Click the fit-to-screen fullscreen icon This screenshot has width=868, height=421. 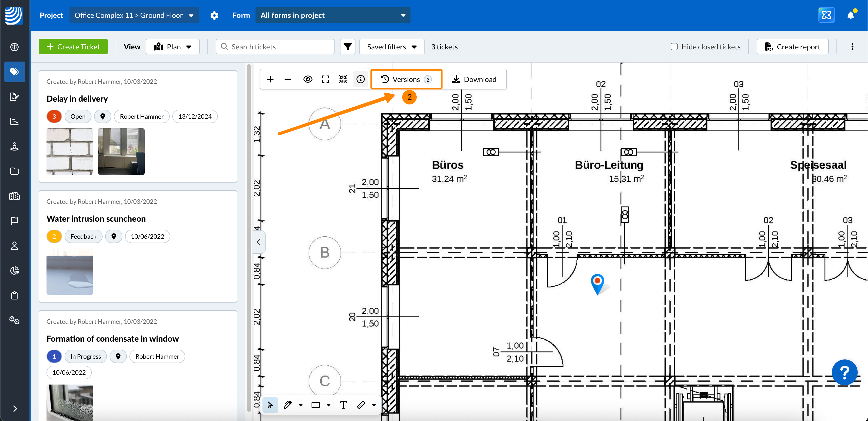coord(325,79)
